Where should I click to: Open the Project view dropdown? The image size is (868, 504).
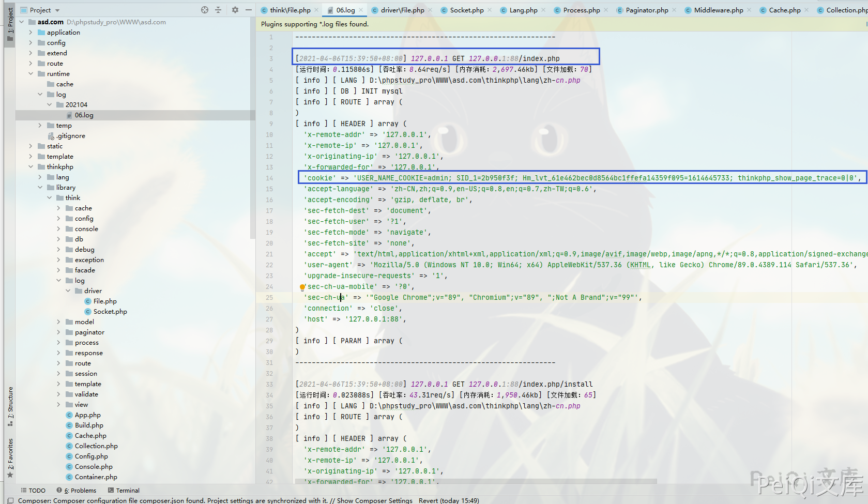57,10
